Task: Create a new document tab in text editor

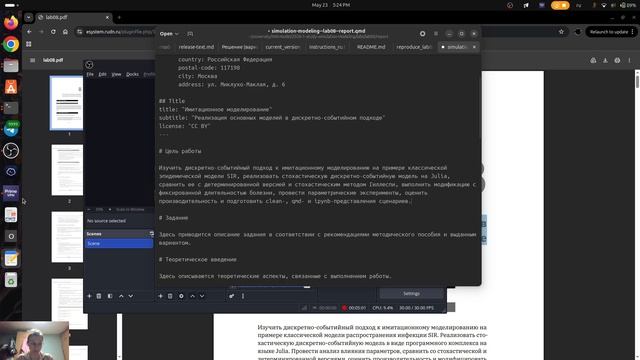Action: (x=190, y=34)
